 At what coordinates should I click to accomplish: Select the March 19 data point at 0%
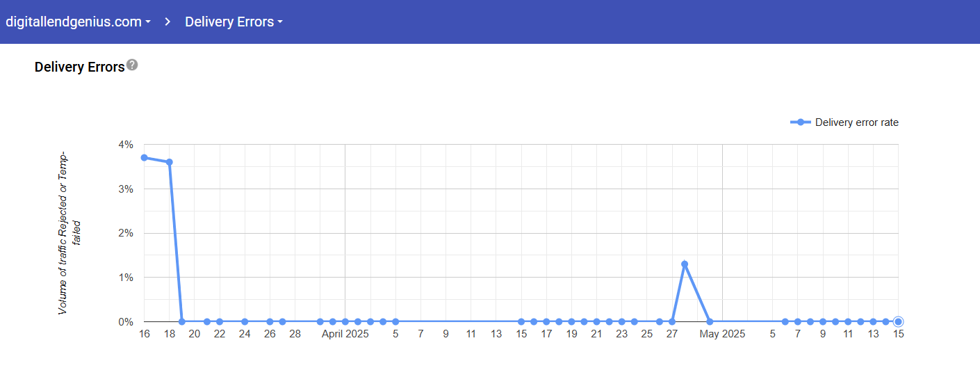(x=182, y=321)
